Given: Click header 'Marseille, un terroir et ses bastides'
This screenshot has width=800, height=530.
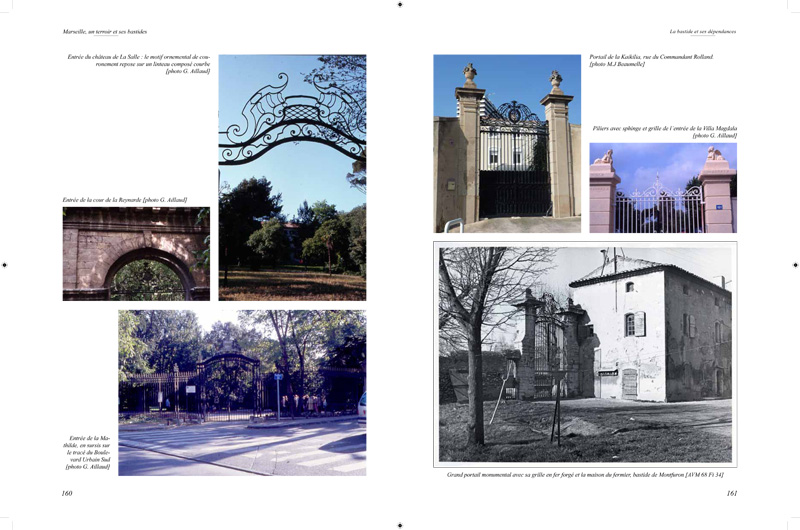Looking at the screenshot, I should (x=105, y=31).
